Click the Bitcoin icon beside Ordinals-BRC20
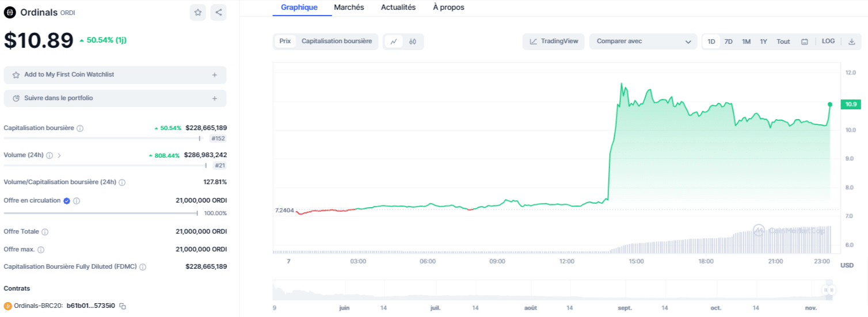This screenshot has height=317, width=868. coord(8,306)
